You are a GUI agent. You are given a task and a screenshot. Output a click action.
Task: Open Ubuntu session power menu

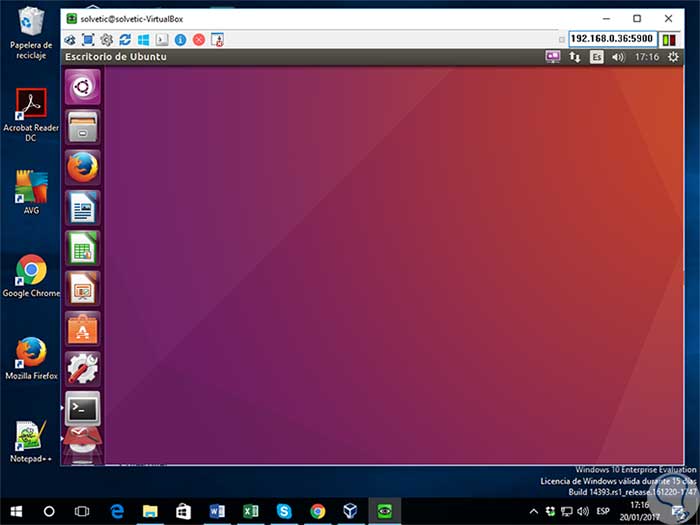673,57
